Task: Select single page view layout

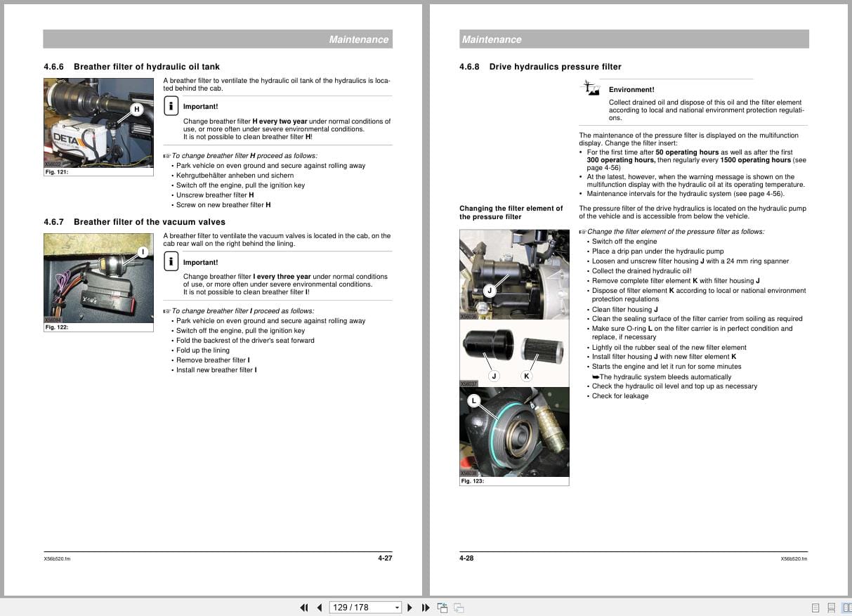Action: [x=815, y=608]
